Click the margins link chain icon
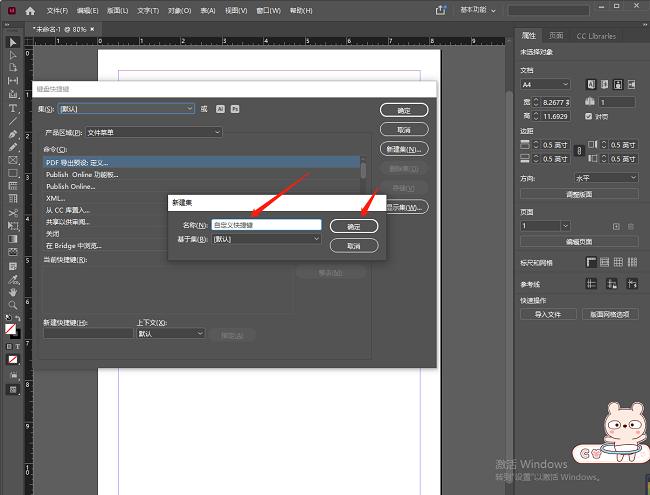650x495 pixels. coord(578,149)
